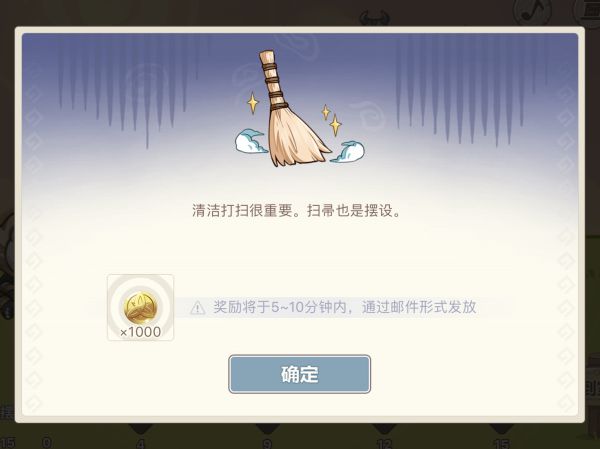Screen dimensions: 600x449
Task: Click the horned icon behind the dialog
Action: coord(374,18)
